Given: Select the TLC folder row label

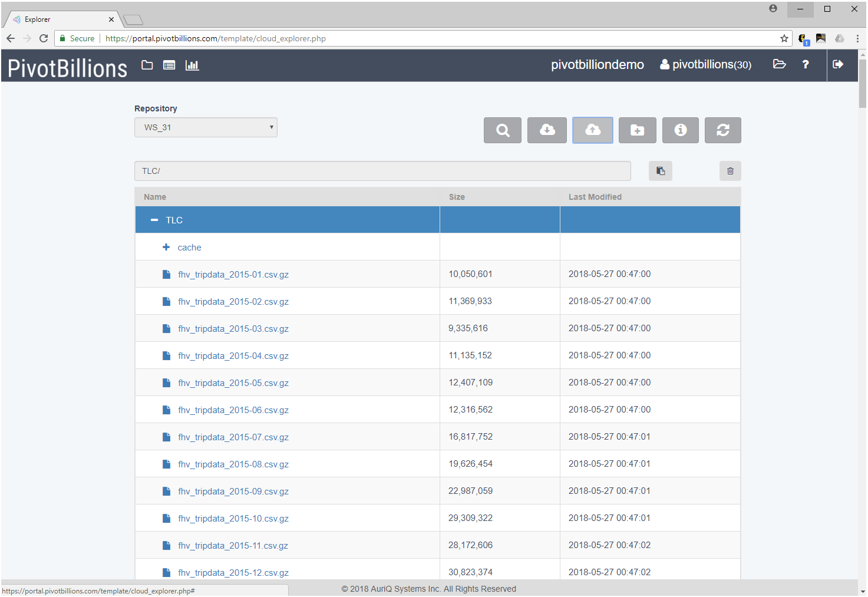Looking at the screenshot, I should [174, 220].
